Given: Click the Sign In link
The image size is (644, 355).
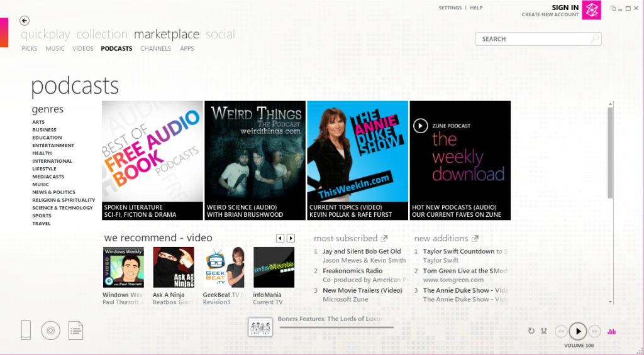Looking at the screenshot, I should coord(565,8).
